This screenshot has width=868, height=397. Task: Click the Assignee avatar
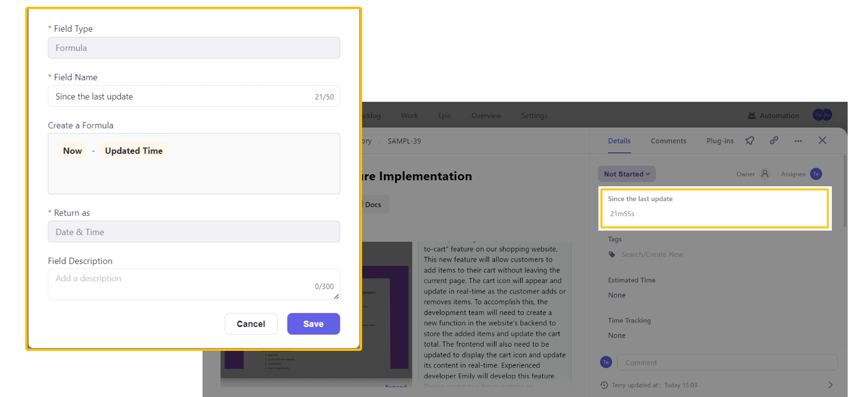[816, 174]
